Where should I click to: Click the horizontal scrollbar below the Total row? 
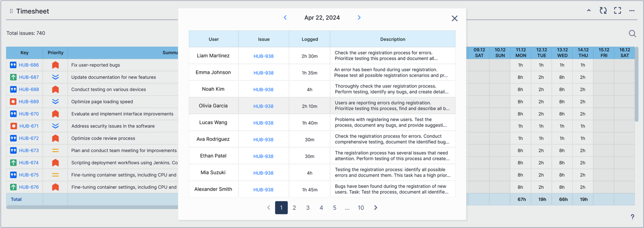[x=92, y=207]
